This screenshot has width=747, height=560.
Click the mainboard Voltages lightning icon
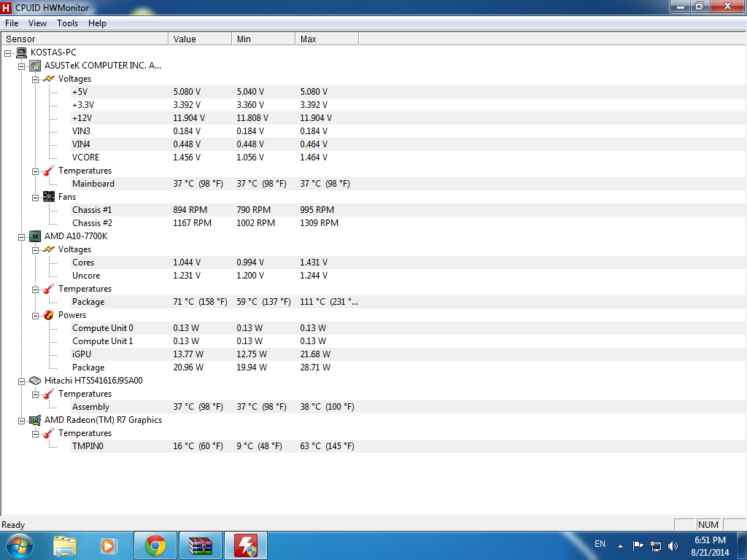[49, 79]
